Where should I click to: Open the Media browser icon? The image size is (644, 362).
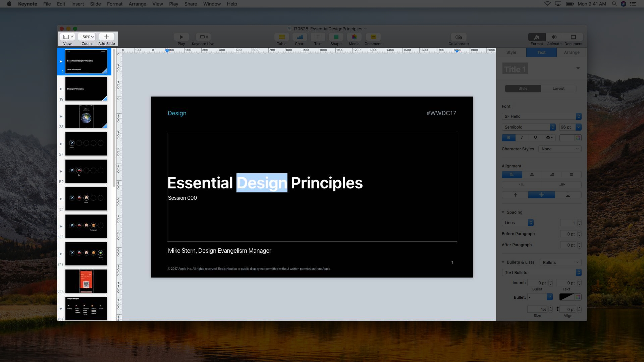[x=354, y=37]
